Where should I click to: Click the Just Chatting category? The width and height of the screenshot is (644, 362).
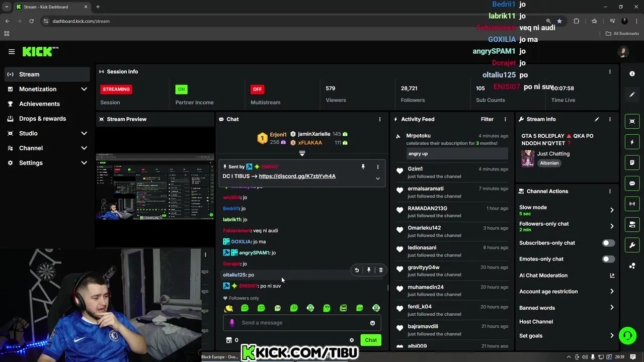point(553,154)
